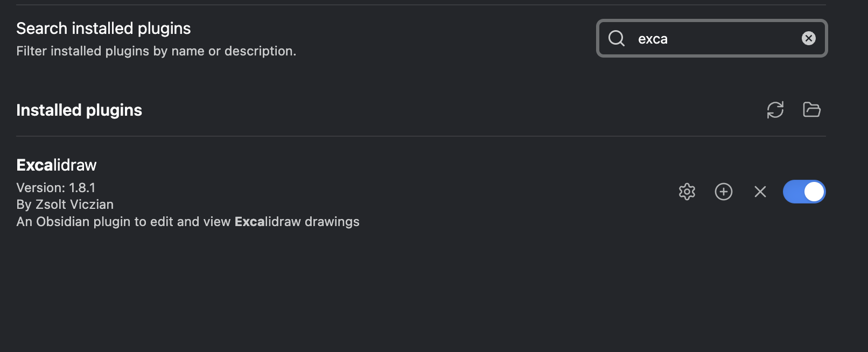
Task: Open the installed plugins folder icon
Action: click(x=811, y=109)
